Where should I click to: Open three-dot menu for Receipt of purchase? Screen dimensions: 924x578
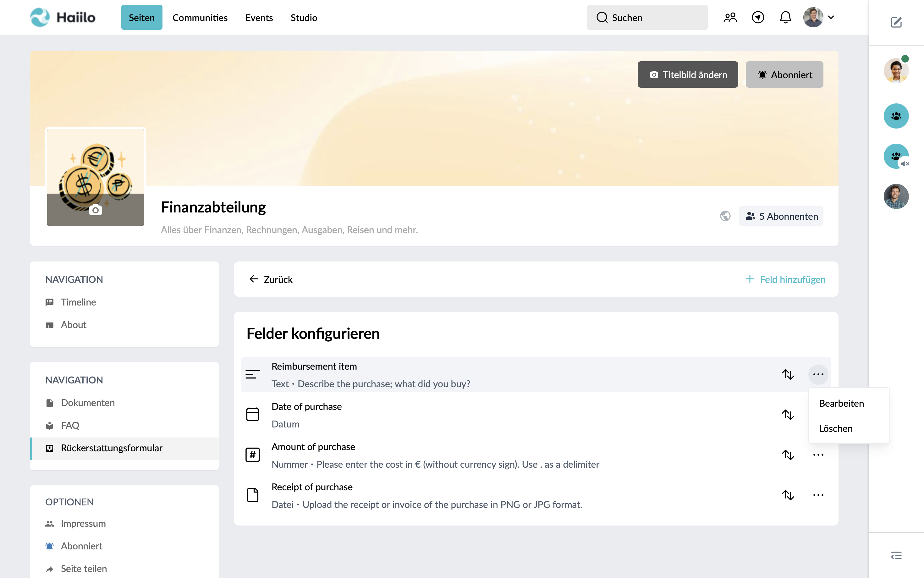tap(818, 495)
